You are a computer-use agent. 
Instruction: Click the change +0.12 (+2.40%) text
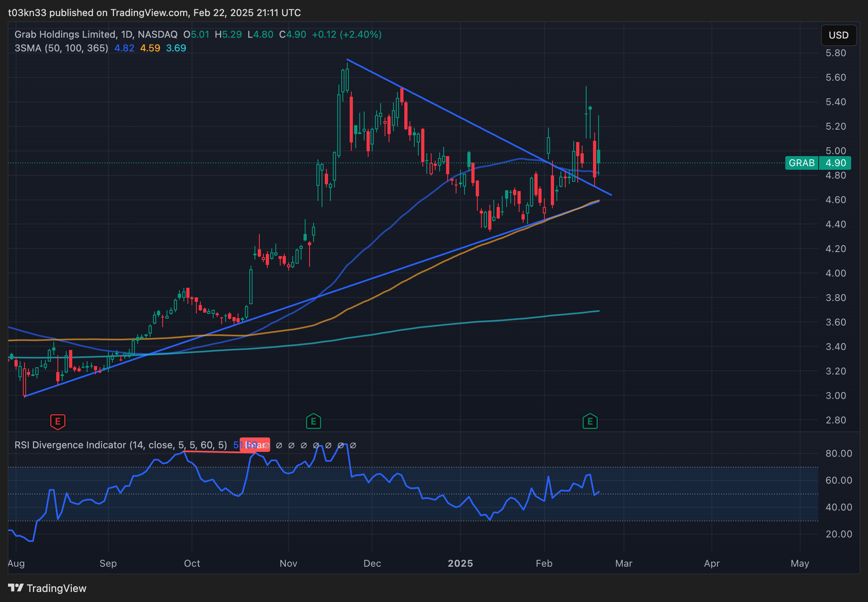point(347,35)
